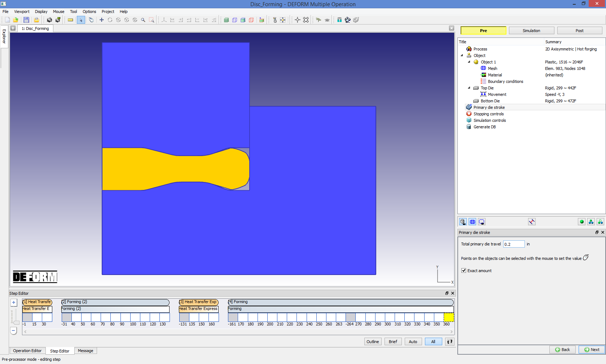Select the pointer selection tool
This screenshot has width=606, height=364.
81,20
